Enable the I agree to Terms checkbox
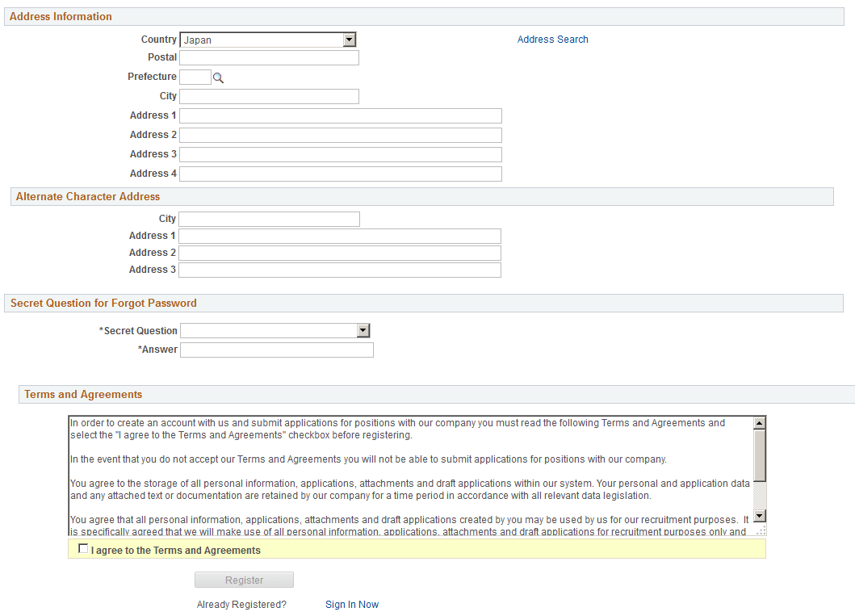855x616 pixels. point(83,548)
